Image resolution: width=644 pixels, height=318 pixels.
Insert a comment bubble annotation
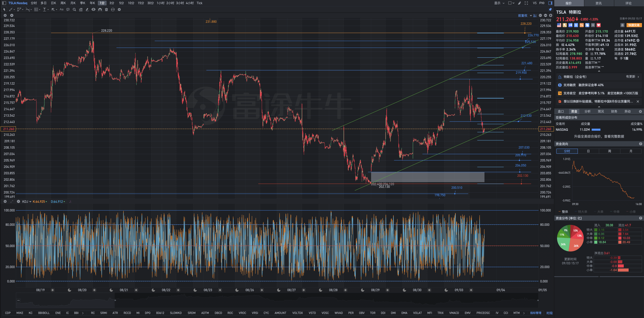click(68, 9)
